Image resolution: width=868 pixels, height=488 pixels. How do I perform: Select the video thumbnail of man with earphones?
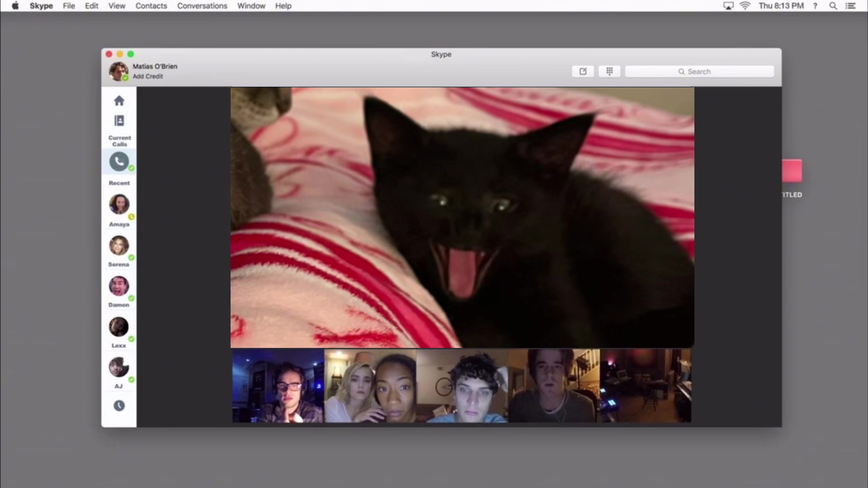point(554,385)
